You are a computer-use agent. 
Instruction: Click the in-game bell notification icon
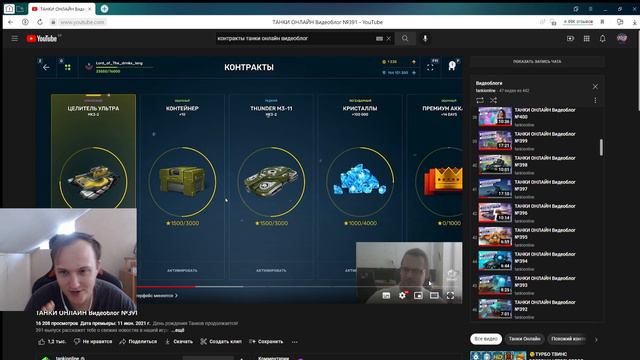[452, 66]
